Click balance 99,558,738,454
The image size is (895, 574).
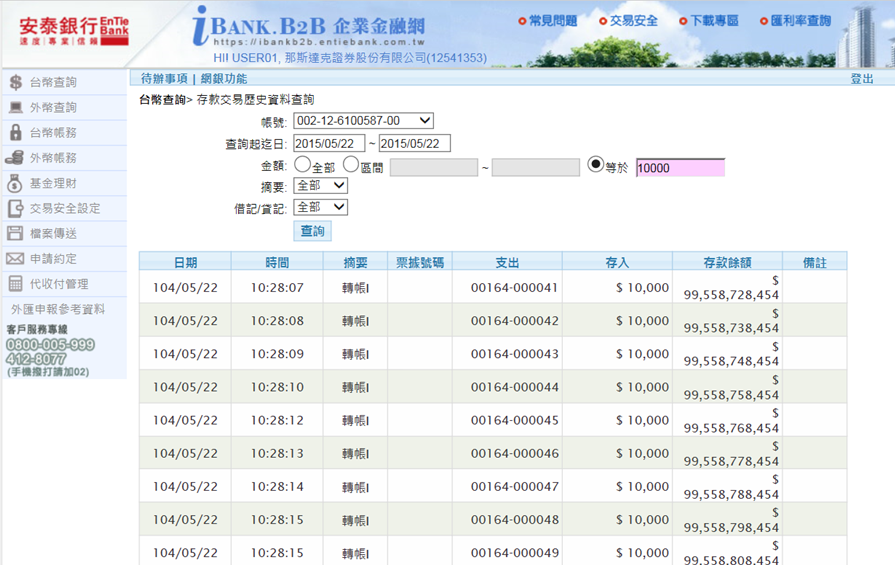click(x=731, y=328)
